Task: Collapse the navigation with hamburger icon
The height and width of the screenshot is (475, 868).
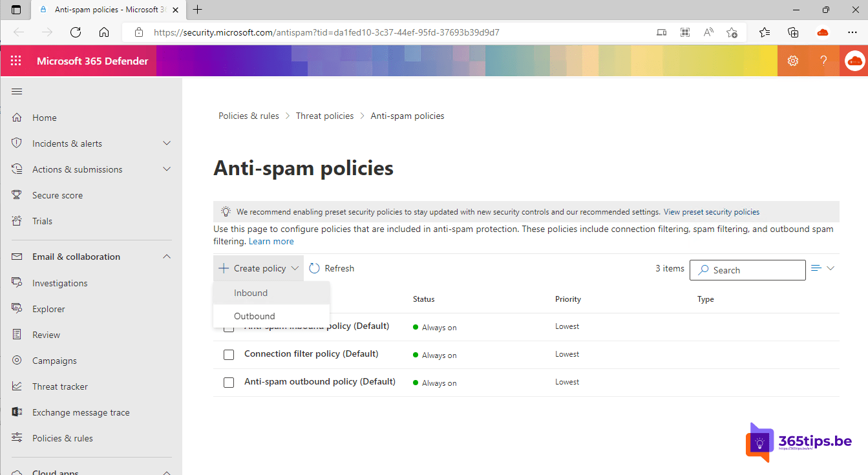Action: point(16,92)
